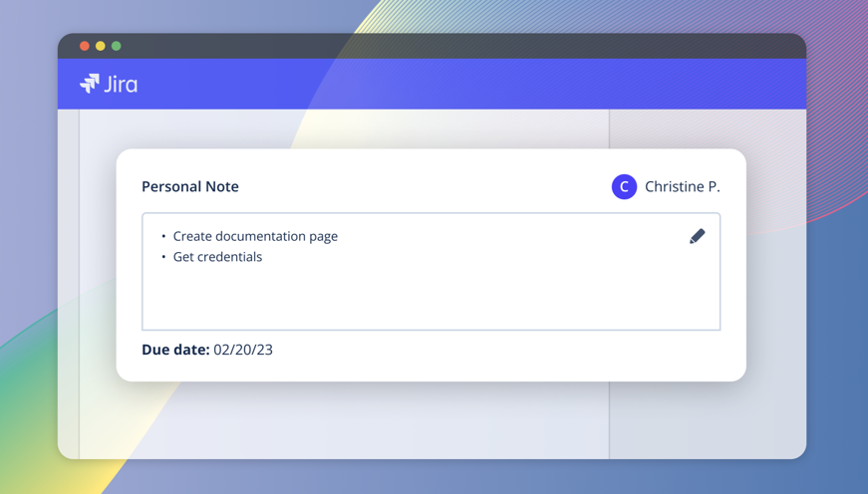
Task: Click the Personal Note heading
Action: 190,186
